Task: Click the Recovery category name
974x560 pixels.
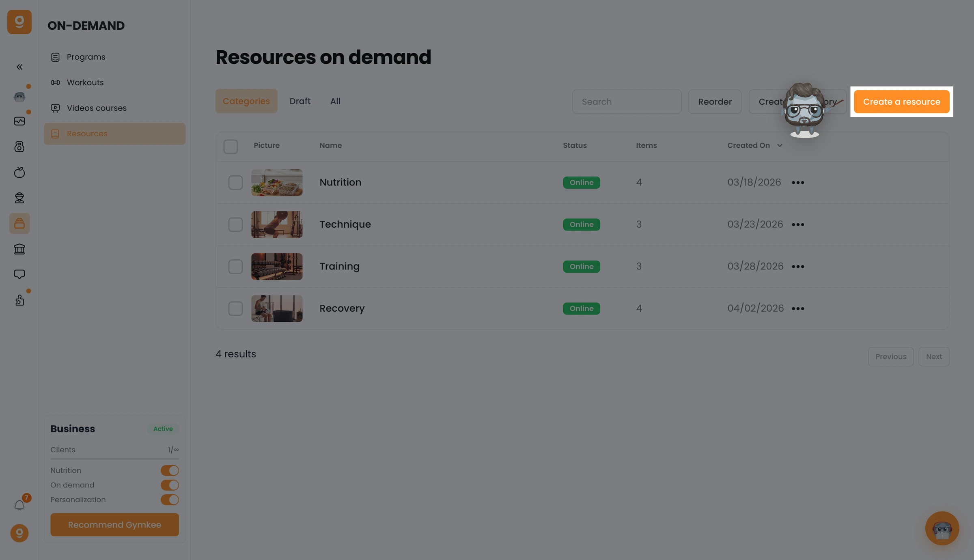Action: [342, 308]
